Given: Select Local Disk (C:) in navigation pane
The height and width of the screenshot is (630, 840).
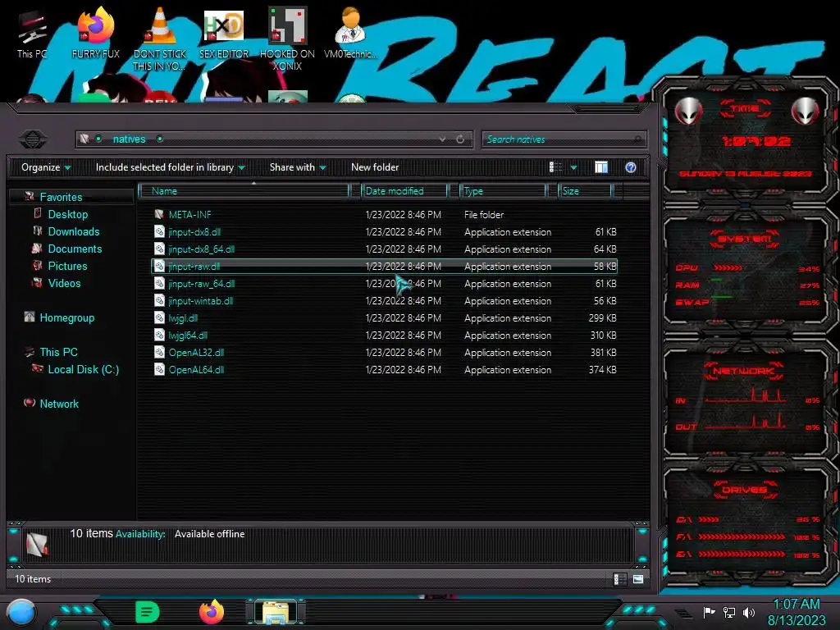Looking at the screenshot, I should [84, 369].
